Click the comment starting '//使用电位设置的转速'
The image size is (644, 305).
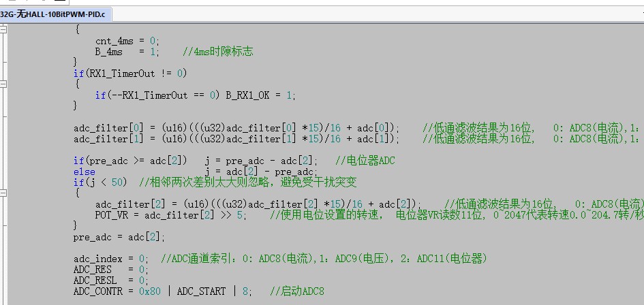coord(457,214)
